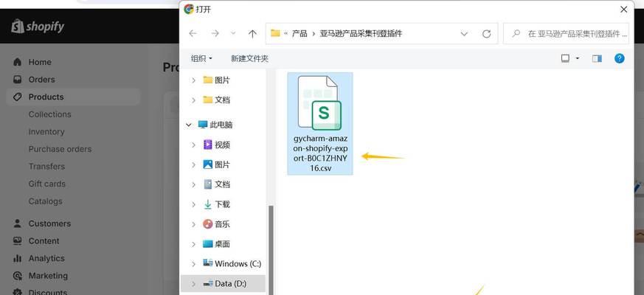Open Orders in the Shopify sidebar

tap(41, 80)
